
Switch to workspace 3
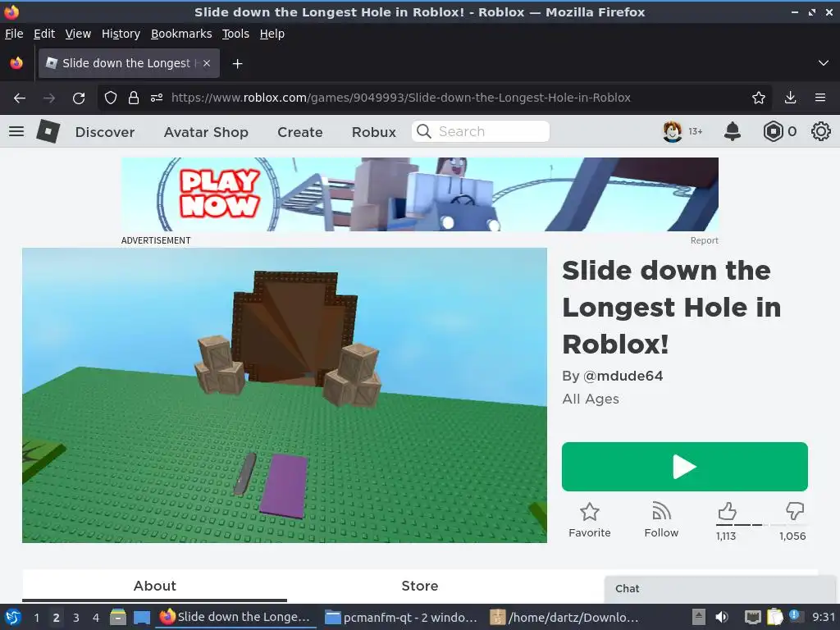(75, 618)
